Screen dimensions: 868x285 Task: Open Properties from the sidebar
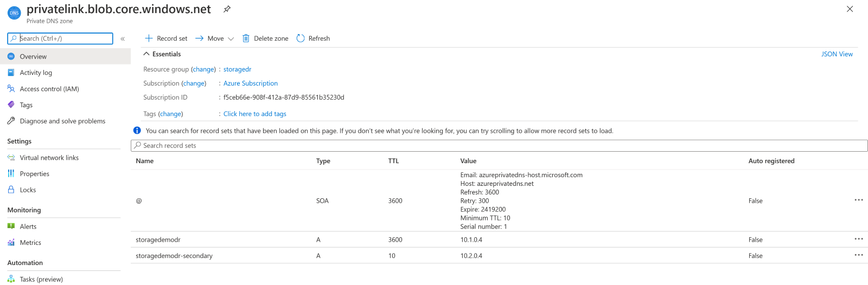34,174
